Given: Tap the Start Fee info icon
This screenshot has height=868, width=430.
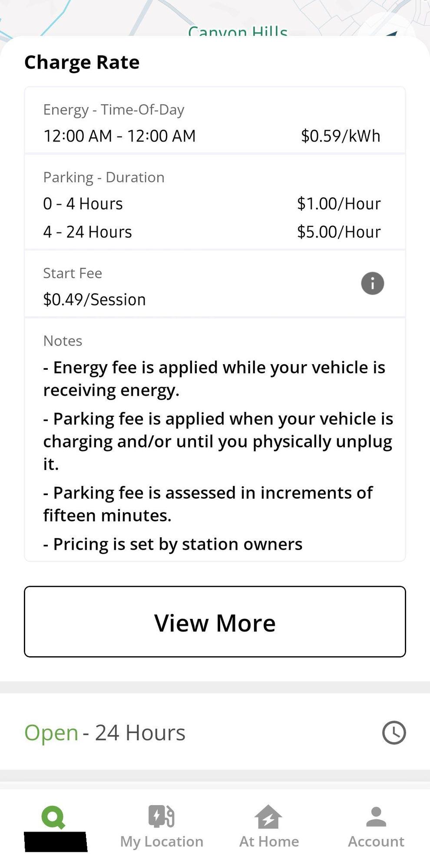Looking at the screenshot, I should tap(372, 283).
